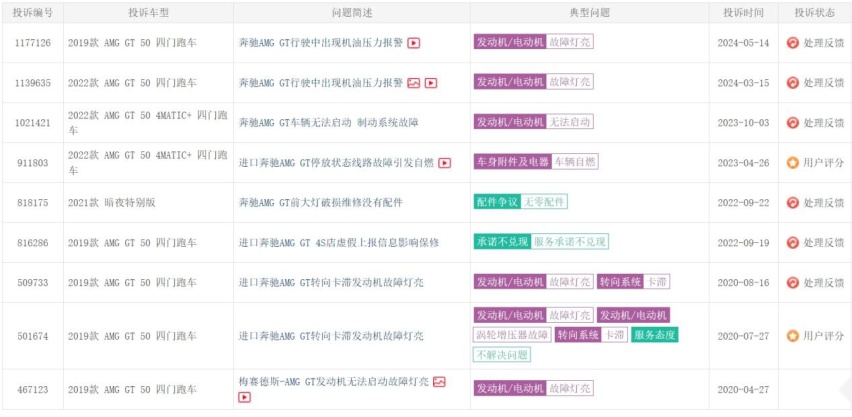Open image icon for complaint 467123
Viewport: 852px width, 417px height.
click(x=439, y=382)
